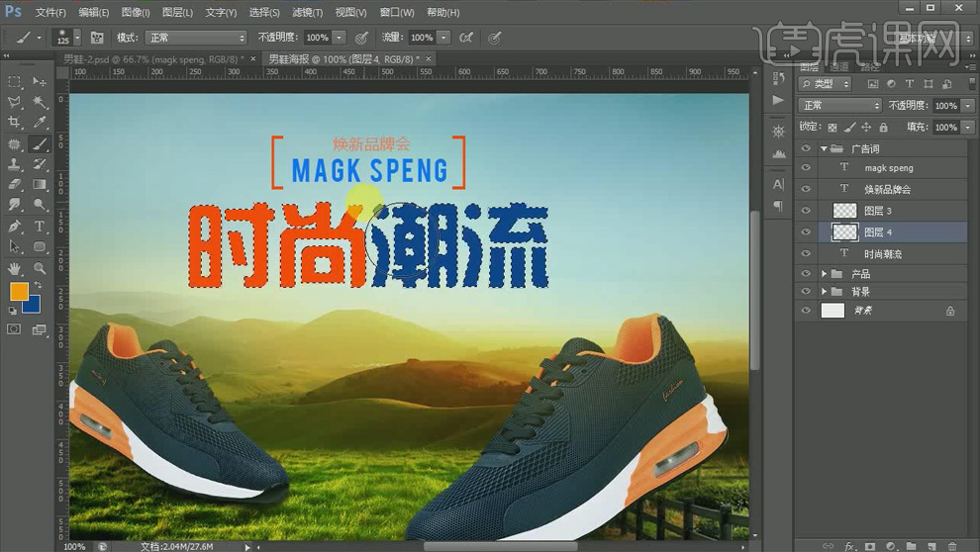Lock all for the layer

(x=883, y=127)
